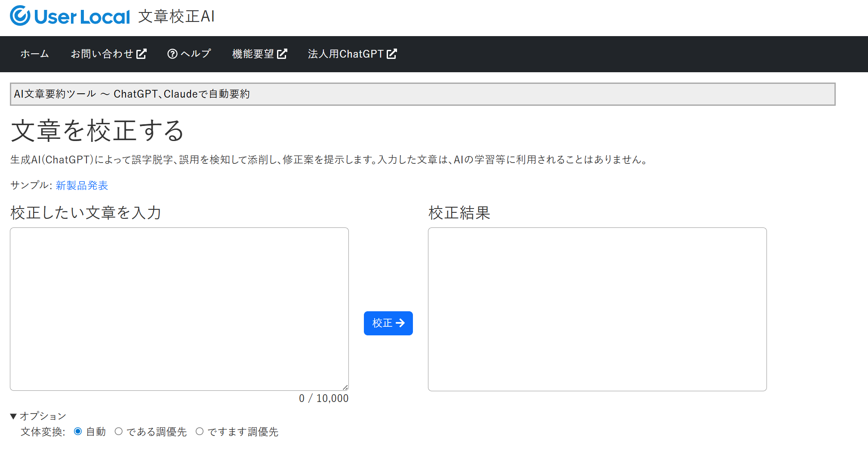
Task: Open the AI文章要約ツール banner link
Action: tap(132, 94)
